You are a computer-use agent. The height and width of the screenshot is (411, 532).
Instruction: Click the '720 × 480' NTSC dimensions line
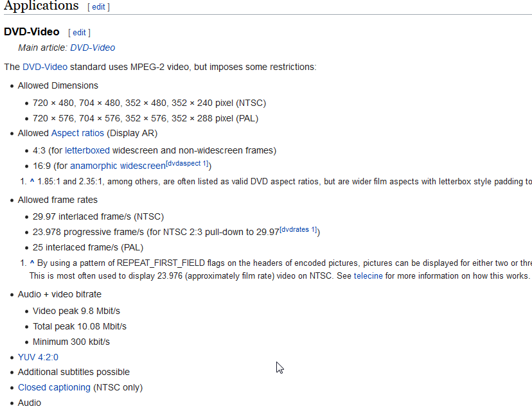[149, 103]
